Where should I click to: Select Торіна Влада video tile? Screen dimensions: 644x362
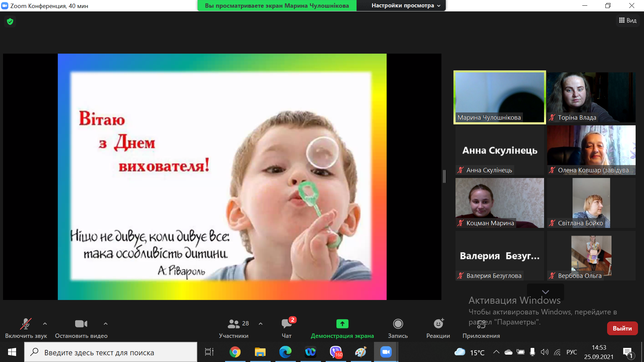click(591, 97)
